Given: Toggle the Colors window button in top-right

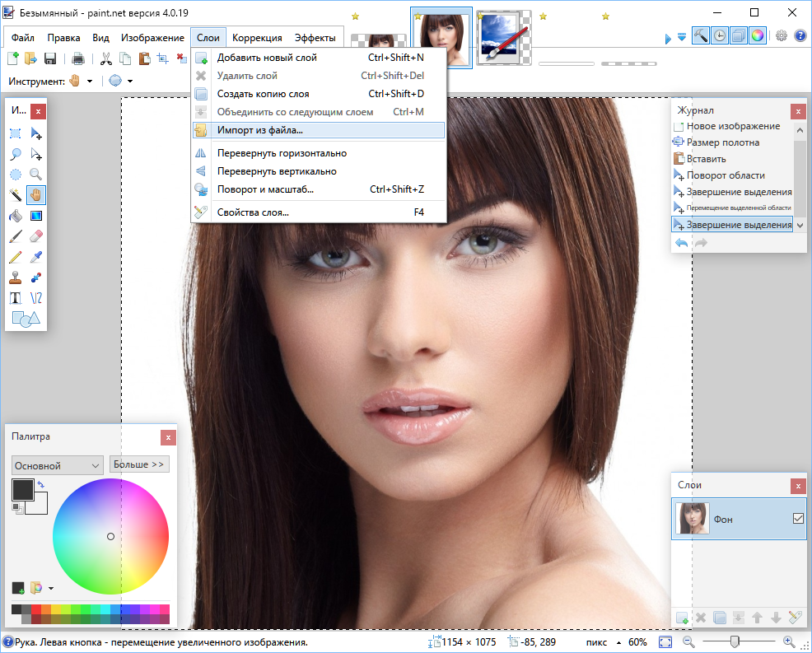Looking at the screenshot, I should [757, 35].
